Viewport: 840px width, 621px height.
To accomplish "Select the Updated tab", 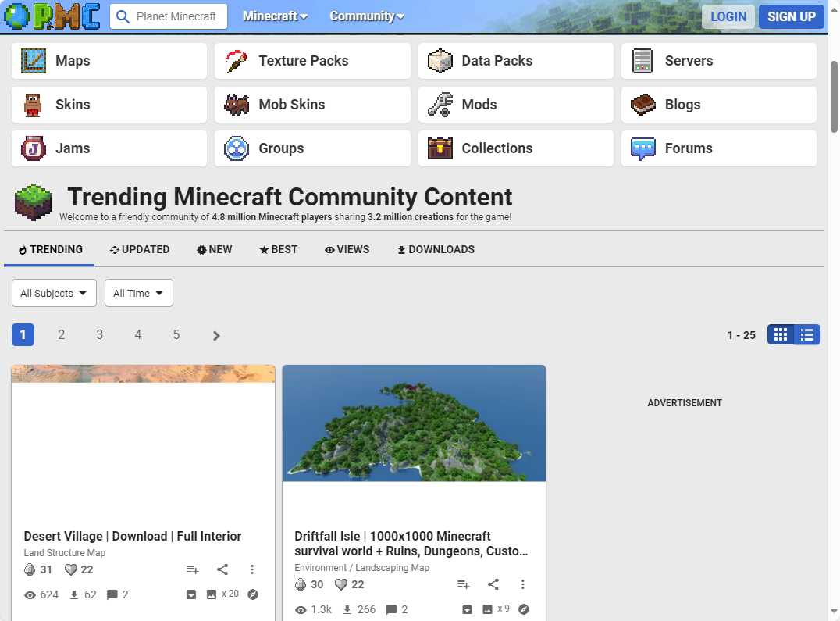I will click(140, 250).
